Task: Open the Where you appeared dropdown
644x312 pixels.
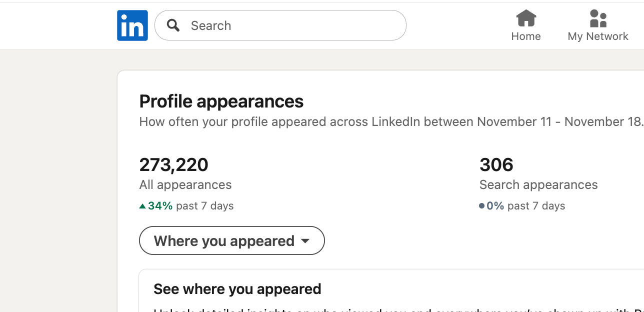Action: click(x=224, y=241)
